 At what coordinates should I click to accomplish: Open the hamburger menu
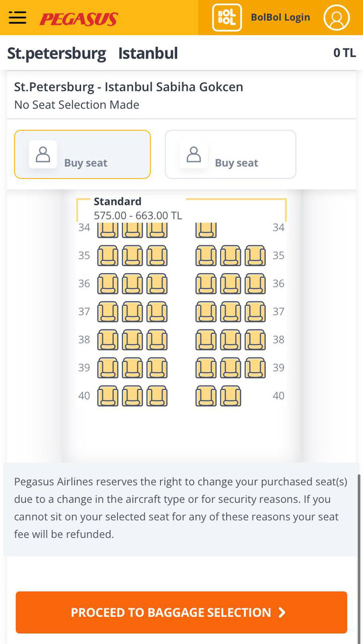click(18, 18)
